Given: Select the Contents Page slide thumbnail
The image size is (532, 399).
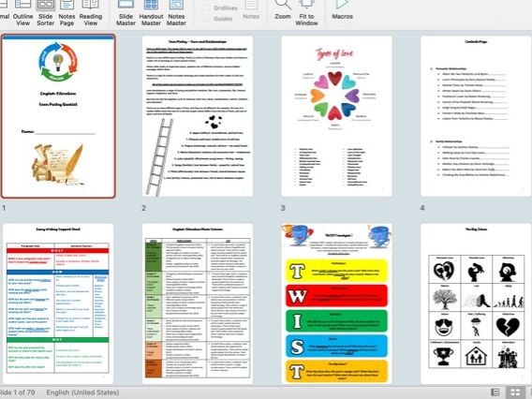Looking at the screenshot, I should pos(476,116).
